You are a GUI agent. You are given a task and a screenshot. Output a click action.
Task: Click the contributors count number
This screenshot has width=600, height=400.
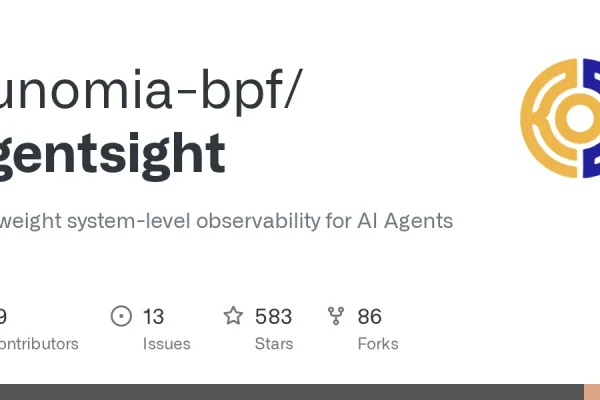click(3, 317)
